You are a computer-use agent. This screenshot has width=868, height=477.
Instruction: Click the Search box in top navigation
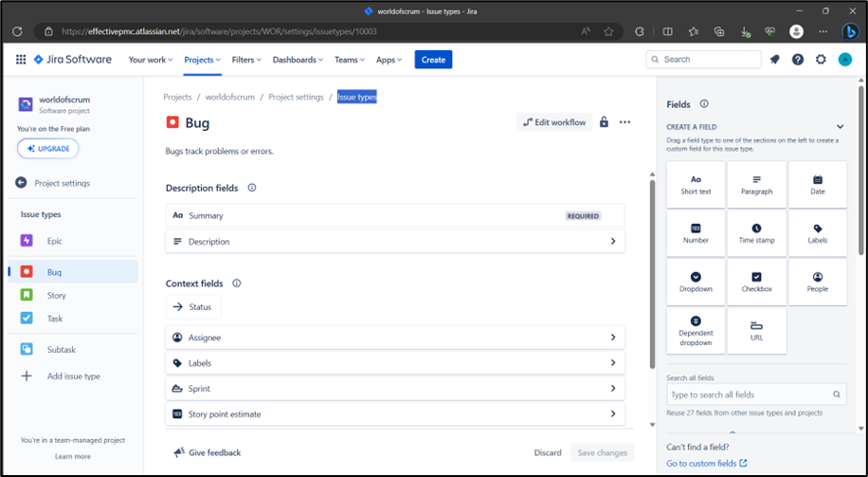[x=703, y=60]
